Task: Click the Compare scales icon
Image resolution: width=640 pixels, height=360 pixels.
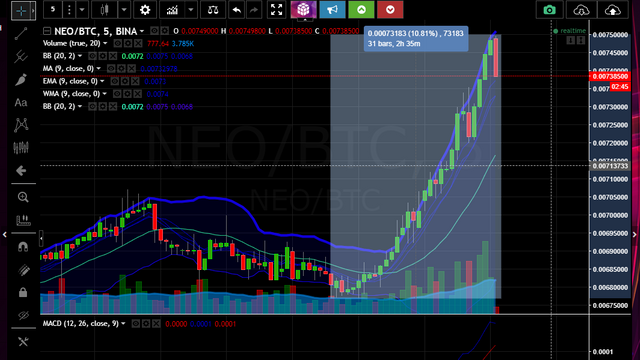Action: (x=213, y=10)
